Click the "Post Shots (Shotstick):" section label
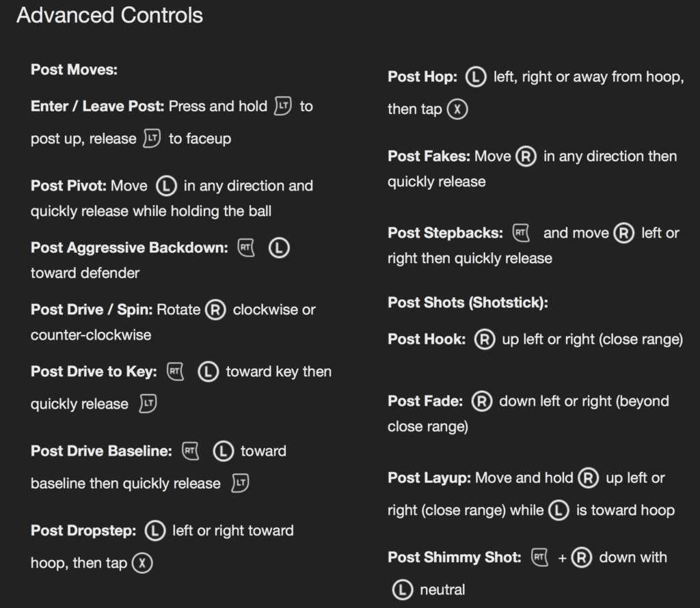 click(x=468, y=303)
